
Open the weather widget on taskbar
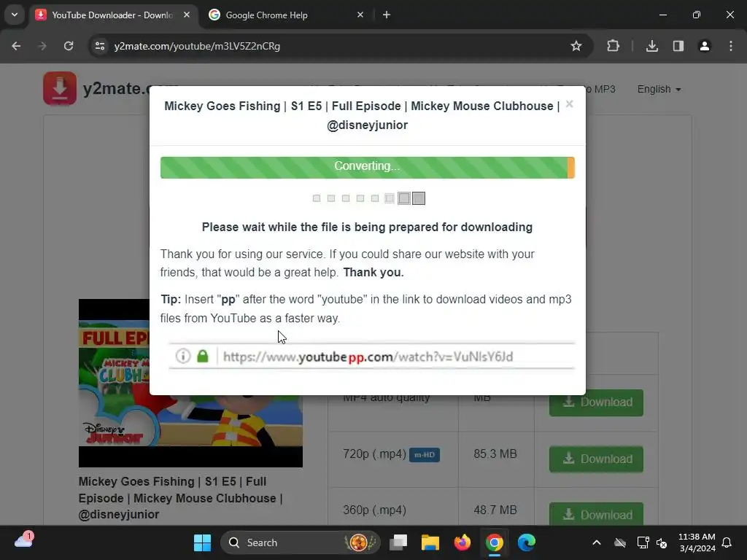click(24, 541)
